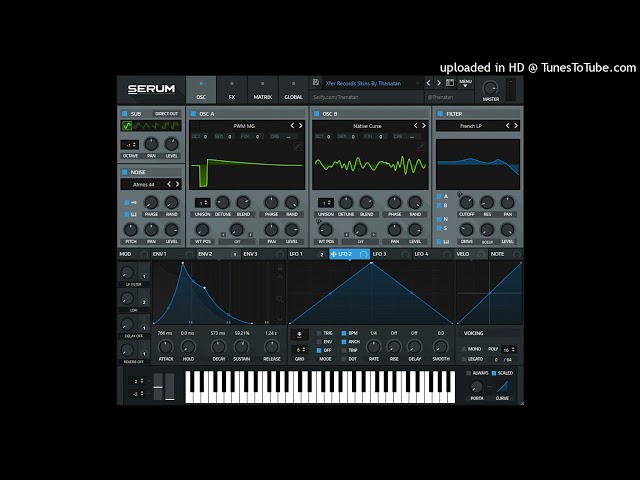Click the envelope lock icon

tap(280, 267)
